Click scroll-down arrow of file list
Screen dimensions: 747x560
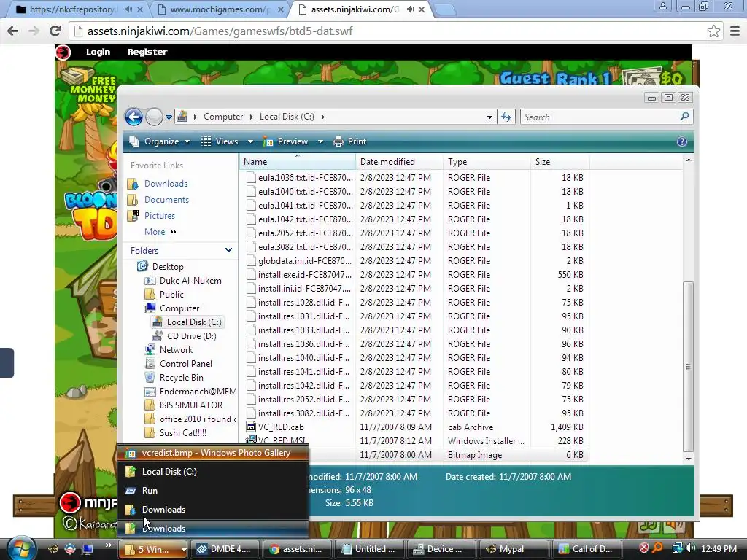(x=689, y=459)
